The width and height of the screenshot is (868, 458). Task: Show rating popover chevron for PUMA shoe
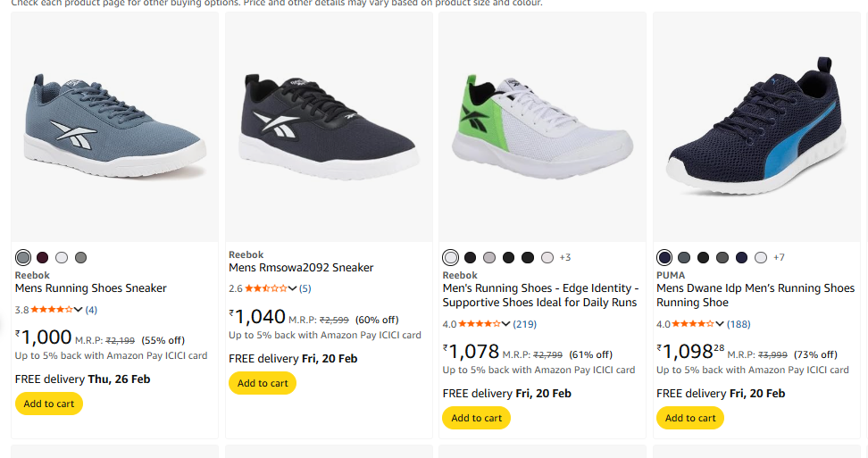[x=720, y=324]
